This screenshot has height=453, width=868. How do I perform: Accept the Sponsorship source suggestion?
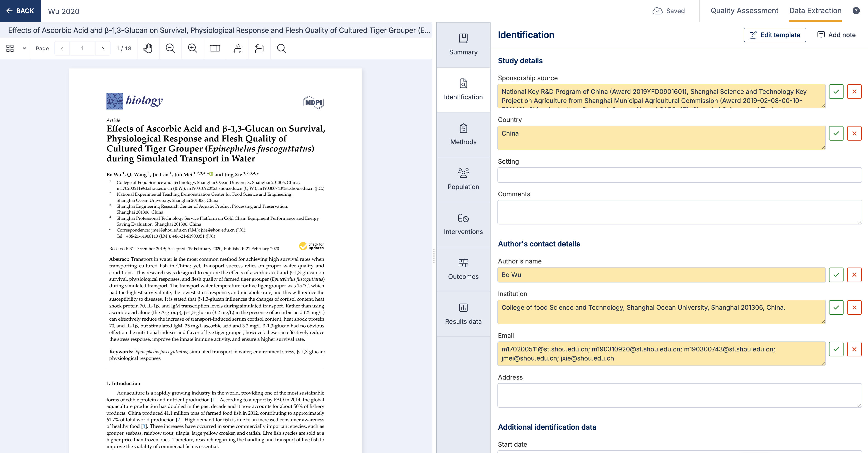pos(836,92)
